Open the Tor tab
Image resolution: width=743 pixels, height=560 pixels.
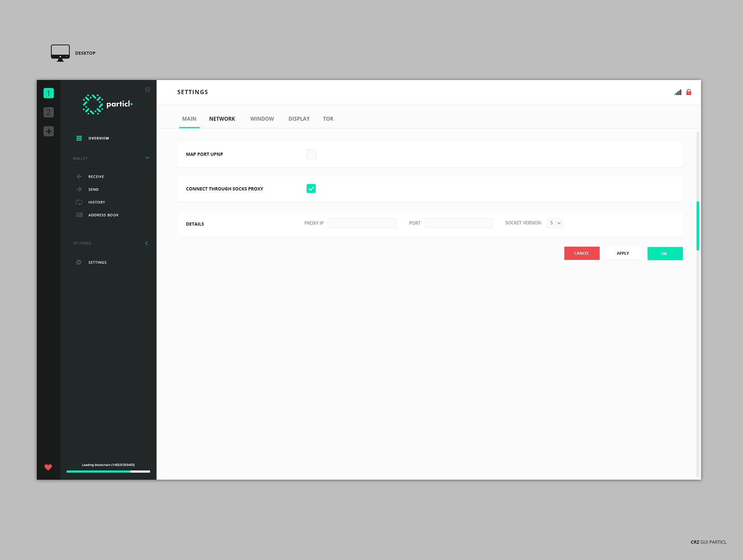click(x=328, y=119)
